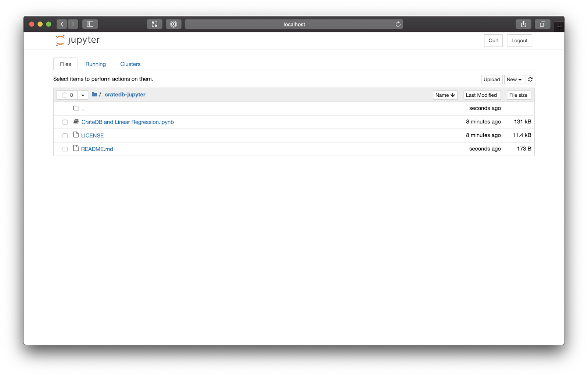Click the parent directory folder icon
Viewport: 588px width, 376px height.
76,108
